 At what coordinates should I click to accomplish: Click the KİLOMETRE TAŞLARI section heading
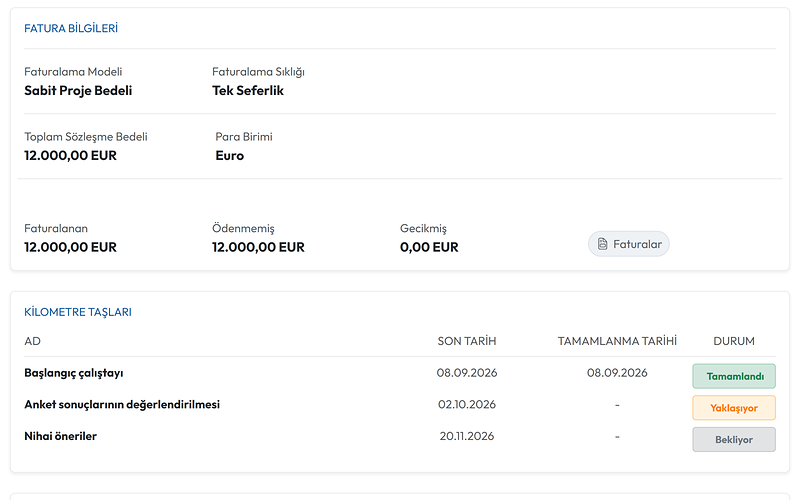point(78,312)
